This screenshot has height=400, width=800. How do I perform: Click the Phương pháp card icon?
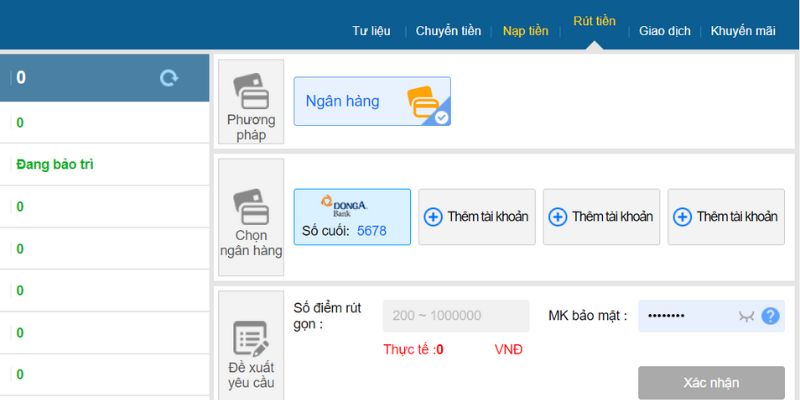(x=251, y=91)
